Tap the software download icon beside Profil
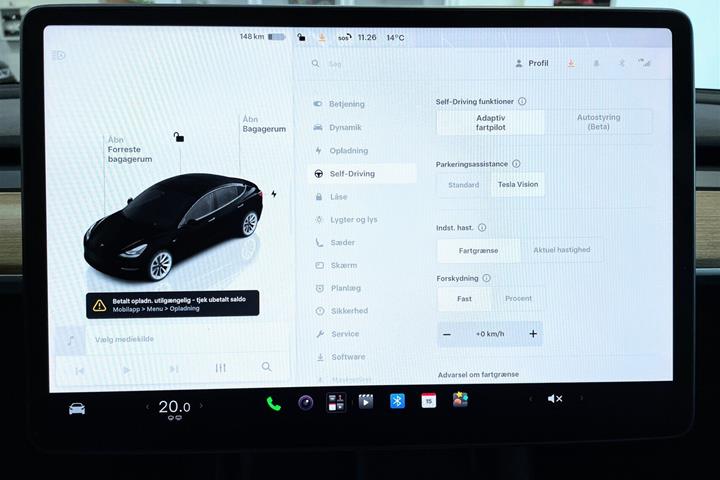 click(571, 63)
